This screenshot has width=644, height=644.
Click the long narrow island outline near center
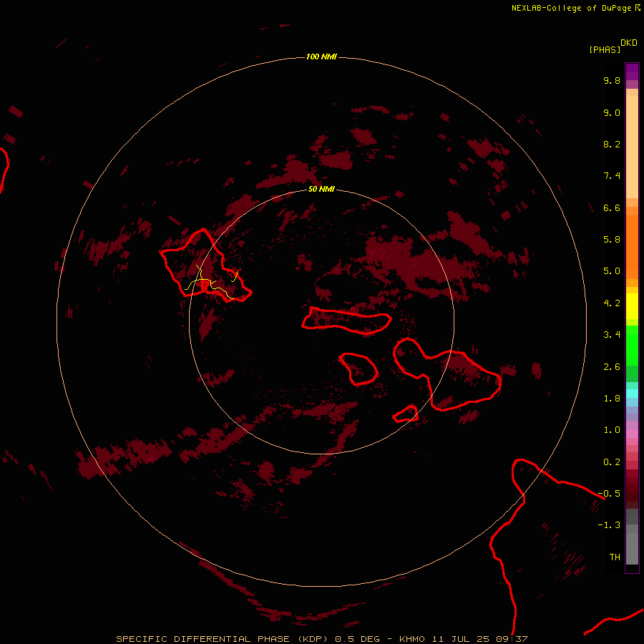point(346,321)
